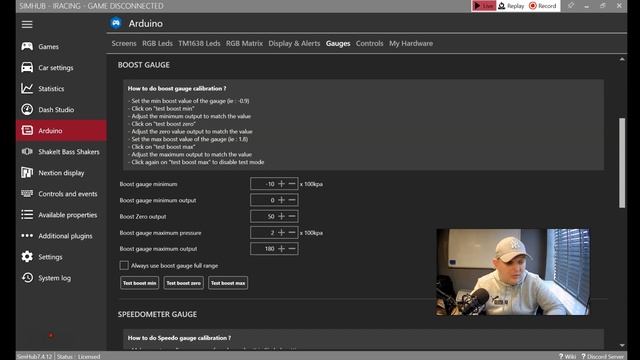This screenshot has height=360, width=640.
Task: Click the SPEEDOMETER GAUGE heading
Action: point(157,314)
